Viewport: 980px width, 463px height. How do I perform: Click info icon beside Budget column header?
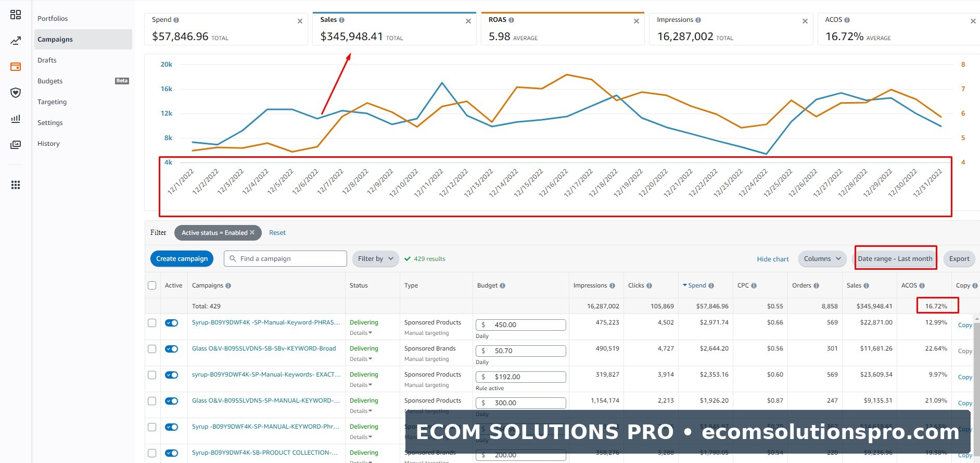tap(502, 285)
